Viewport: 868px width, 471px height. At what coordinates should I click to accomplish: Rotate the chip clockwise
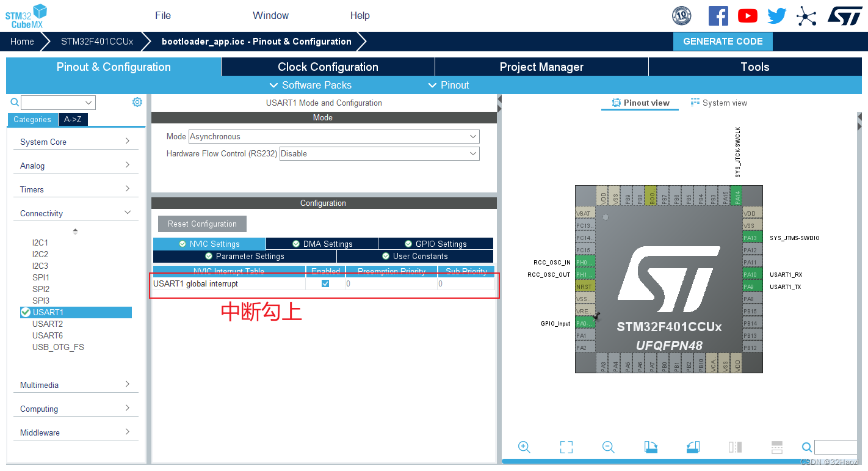pos(651,447)
